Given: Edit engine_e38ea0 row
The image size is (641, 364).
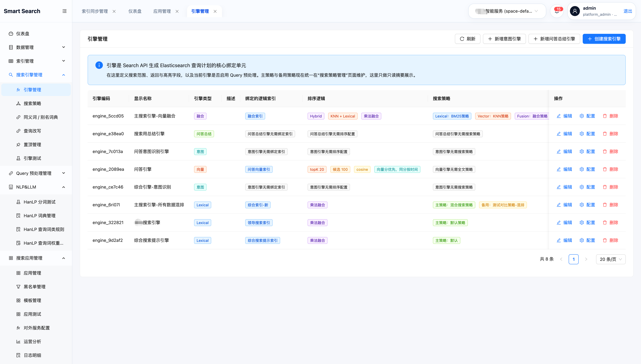Looking at the screenshot, I should point(564,134).
